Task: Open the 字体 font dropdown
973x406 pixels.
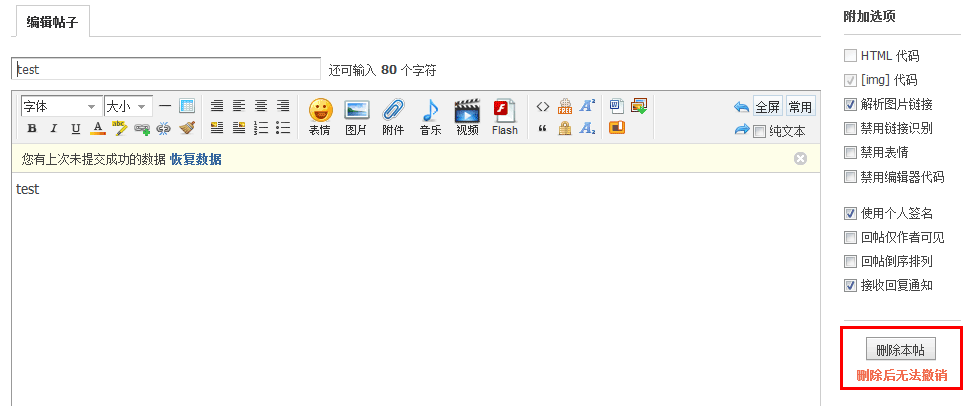Action: (x=59, y=106)
